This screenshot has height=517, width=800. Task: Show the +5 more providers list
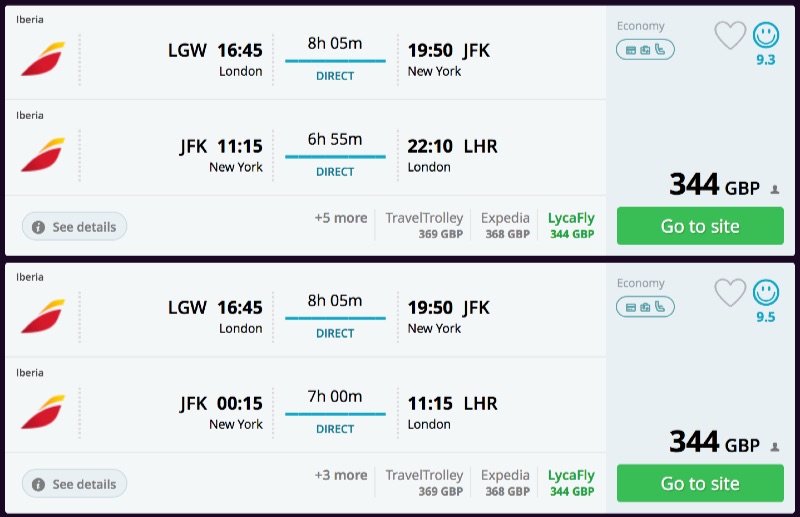pos(340,218)
